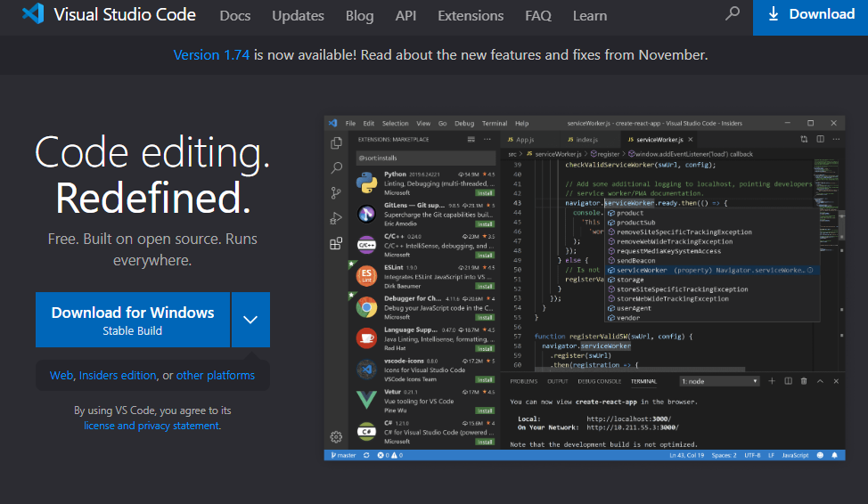Select the serviceWorker suggestion in the autocomplete list
The image size is (868, 504).
point(712,271)
